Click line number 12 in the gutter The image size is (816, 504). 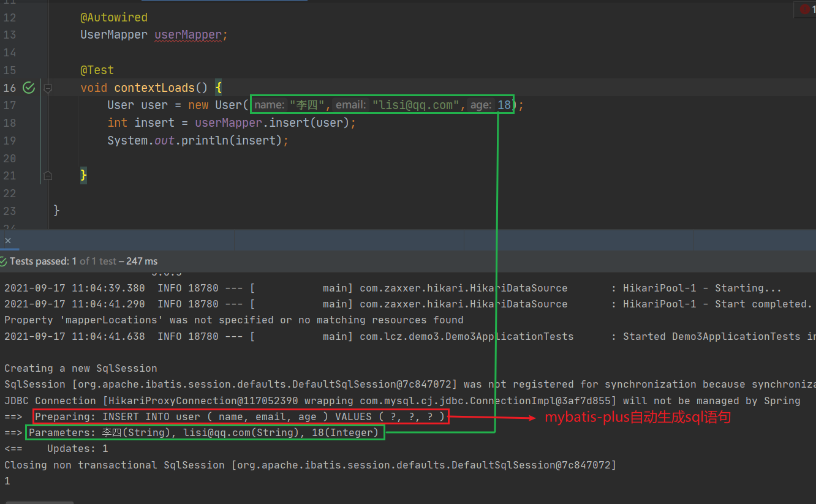(x=10, y=17)
